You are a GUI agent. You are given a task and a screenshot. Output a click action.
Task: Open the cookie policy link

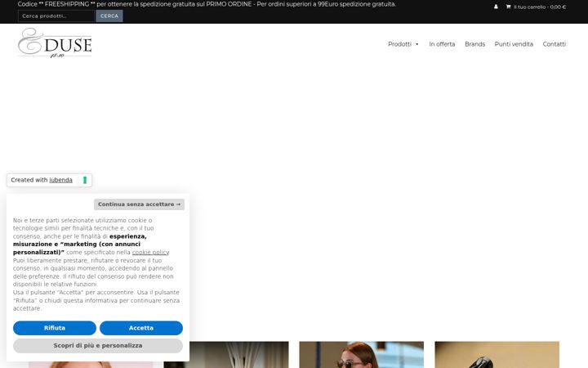click(x=150, y=253)
